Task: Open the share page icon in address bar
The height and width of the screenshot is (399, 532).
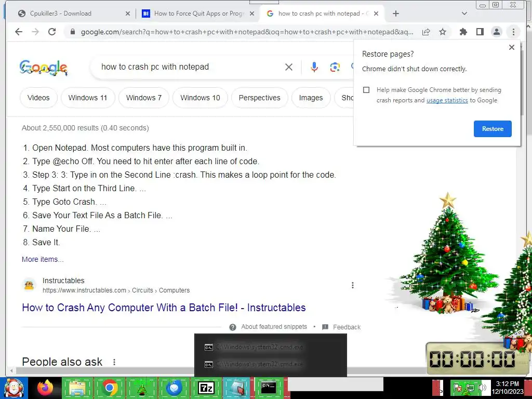Action: (x=426, y=32)
